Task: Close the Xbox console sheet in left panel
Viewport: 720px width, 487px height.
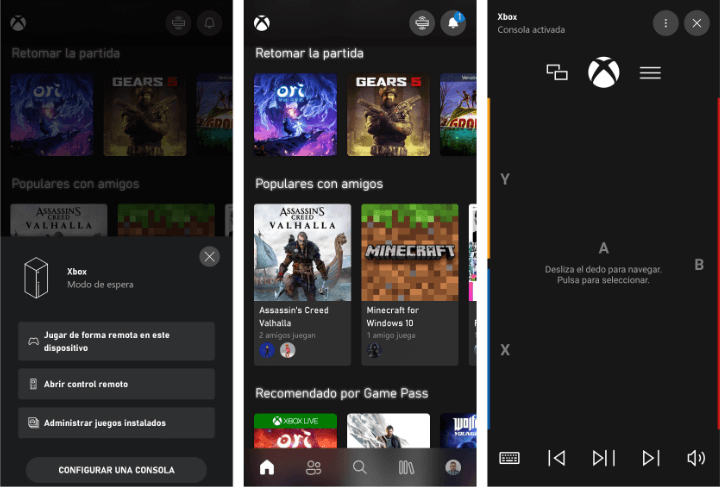Action: tap(209, 257)
